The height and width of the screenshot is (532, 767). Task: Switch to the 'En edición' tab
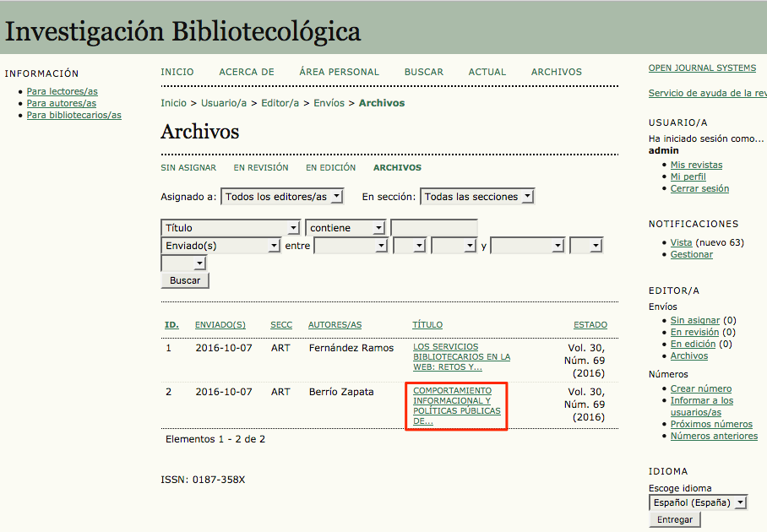330,168
